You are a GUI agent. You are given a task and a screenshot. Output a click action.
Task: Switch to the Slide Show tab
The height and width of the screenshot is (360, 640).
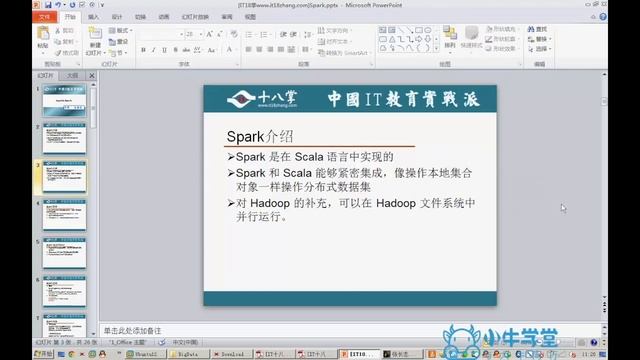[195, 17]
